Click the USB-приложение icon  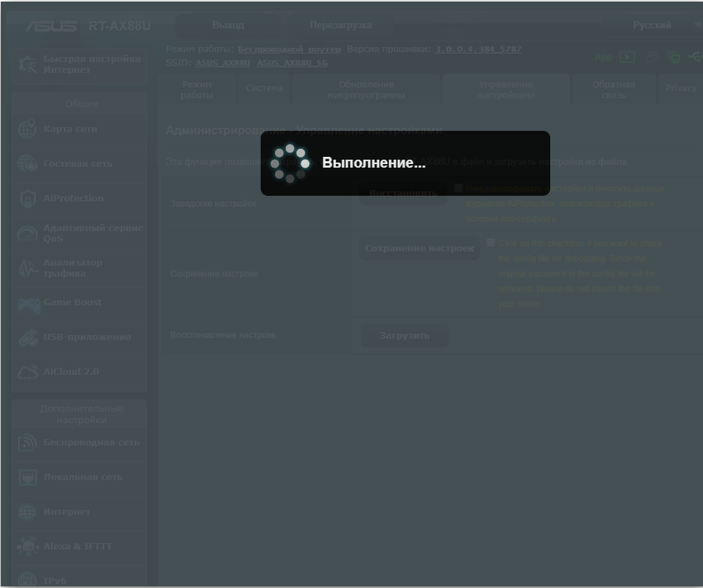pos(29,338)
